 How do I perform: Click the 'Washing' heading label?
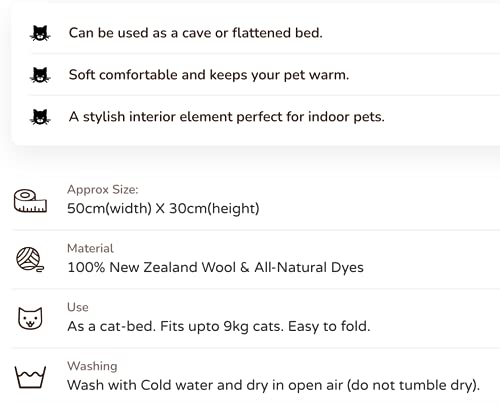pos(92,366)
